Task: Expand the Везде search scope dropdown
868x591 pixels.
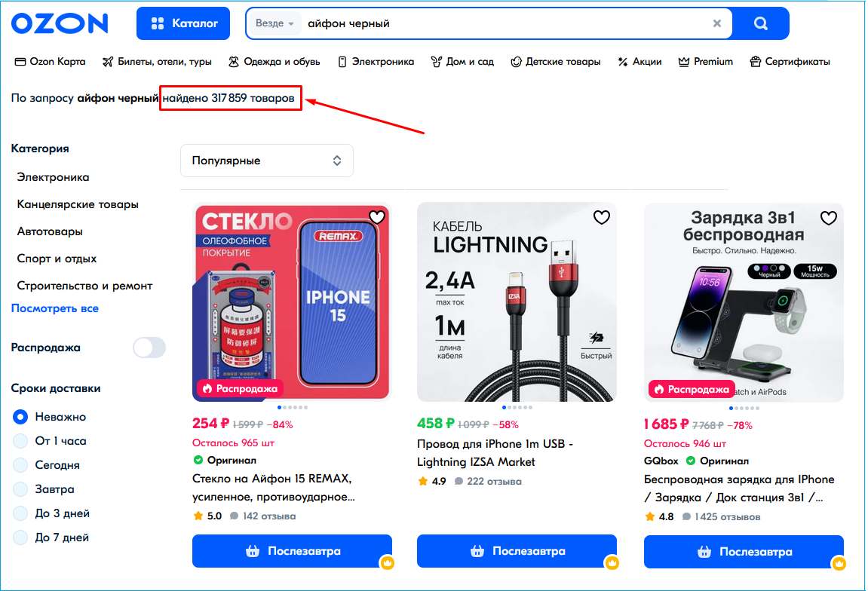Action: pyautogui.click(x=274, y=23)
